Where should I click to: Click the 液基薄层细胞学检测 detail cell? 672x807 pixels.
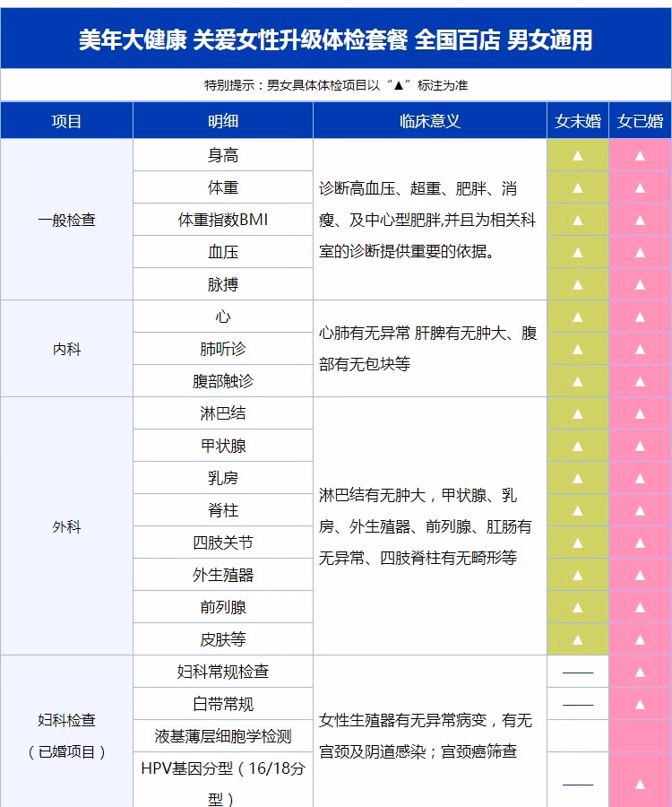222,736
